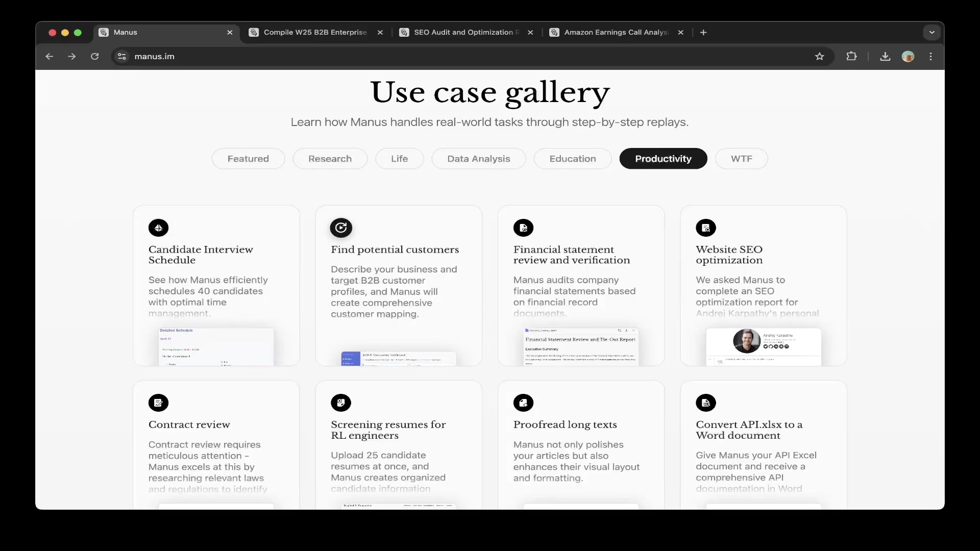This screenshot has width=980, height=551.
Task: Select the Education category filter
Action: pos(572,159)
